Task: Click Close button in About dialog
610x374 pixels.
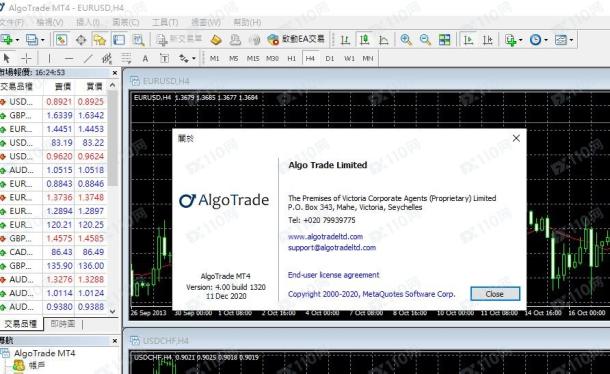Action: tap(495, 294)
